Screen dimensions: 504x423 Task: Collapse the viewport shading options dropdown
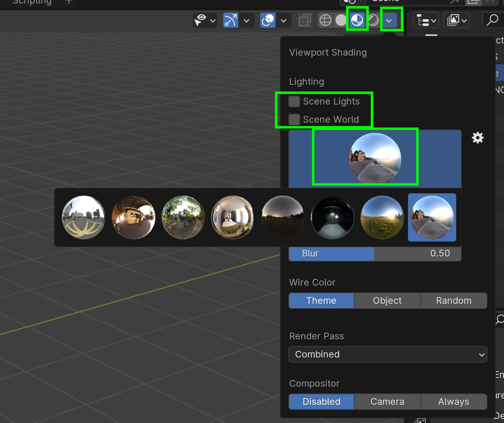(x=389, y=20)
